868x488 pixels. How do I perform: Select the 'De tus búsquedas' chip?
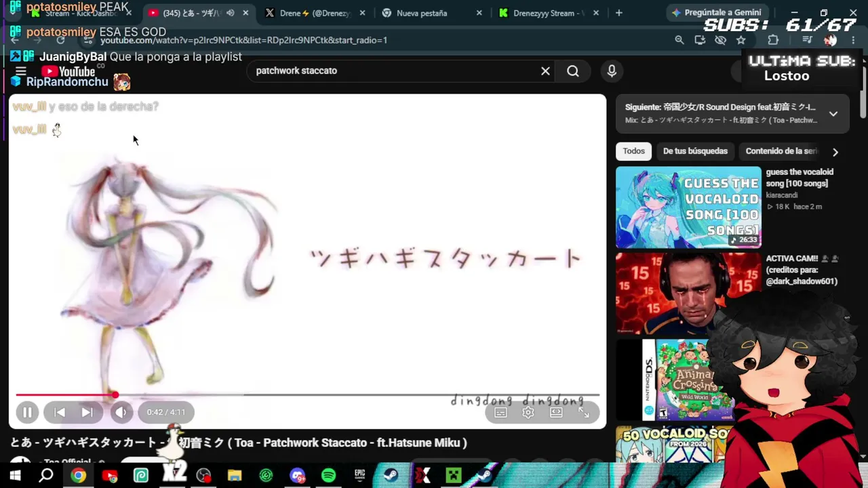(695, 151)
